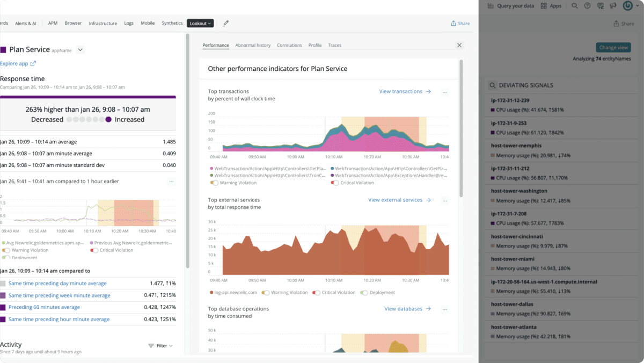The image size is (644, 363).
Task: Click the user account avatar
Action: 627,6
